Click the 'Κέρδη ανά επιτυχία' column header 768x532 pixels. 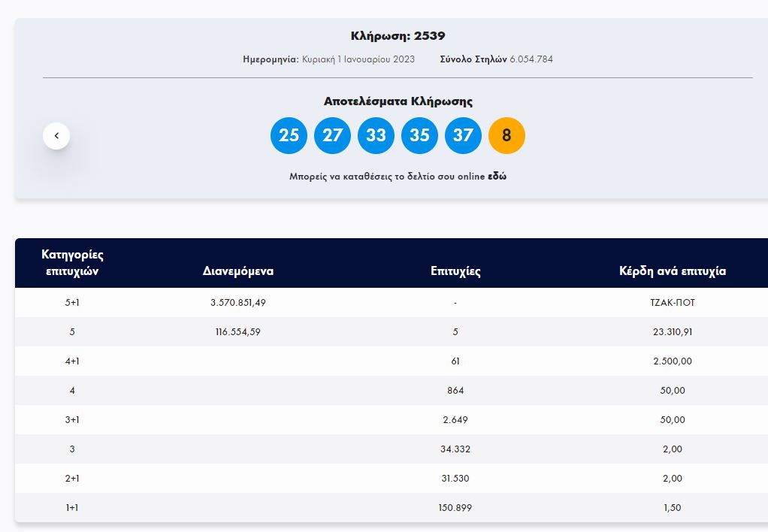(x=673, y=271)
